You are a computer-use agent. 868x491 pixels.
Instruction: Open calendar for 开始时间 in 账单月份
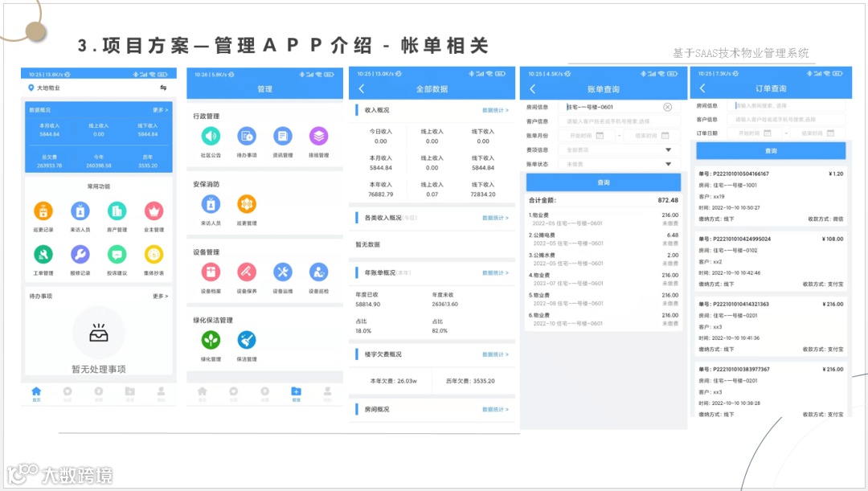click(x=600, y=136)
